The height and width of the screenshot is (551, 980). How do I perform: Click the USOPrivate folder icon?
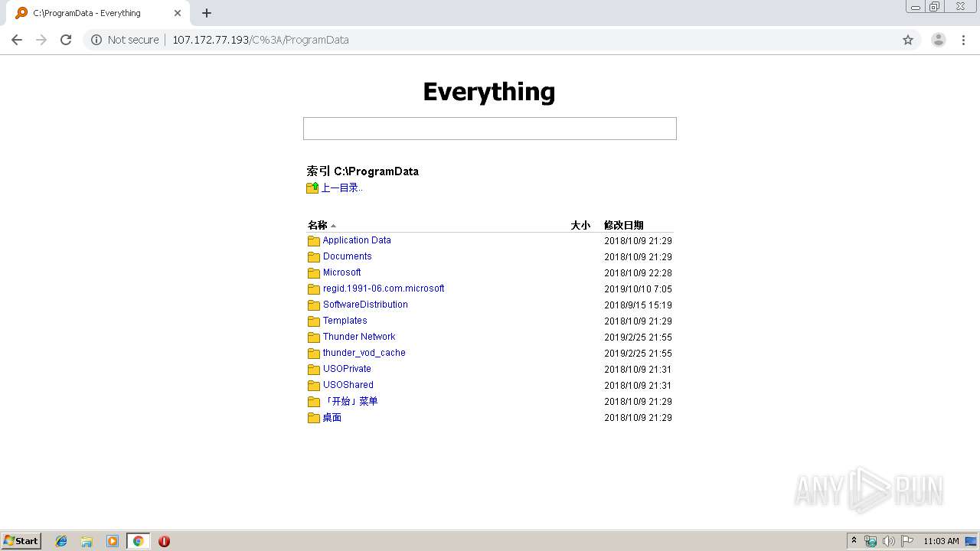click(x=314, y=369)
